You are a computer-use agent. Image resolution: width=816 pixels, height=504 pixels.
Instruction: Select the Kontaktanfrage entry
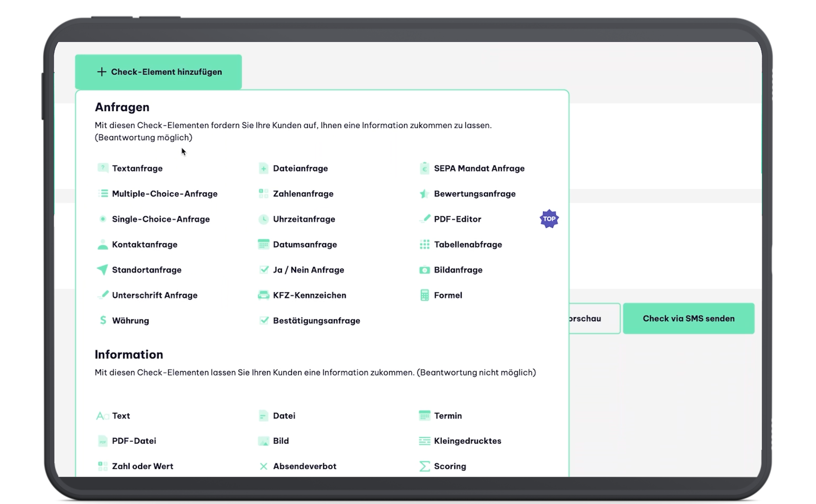click(x=145, y=244)
